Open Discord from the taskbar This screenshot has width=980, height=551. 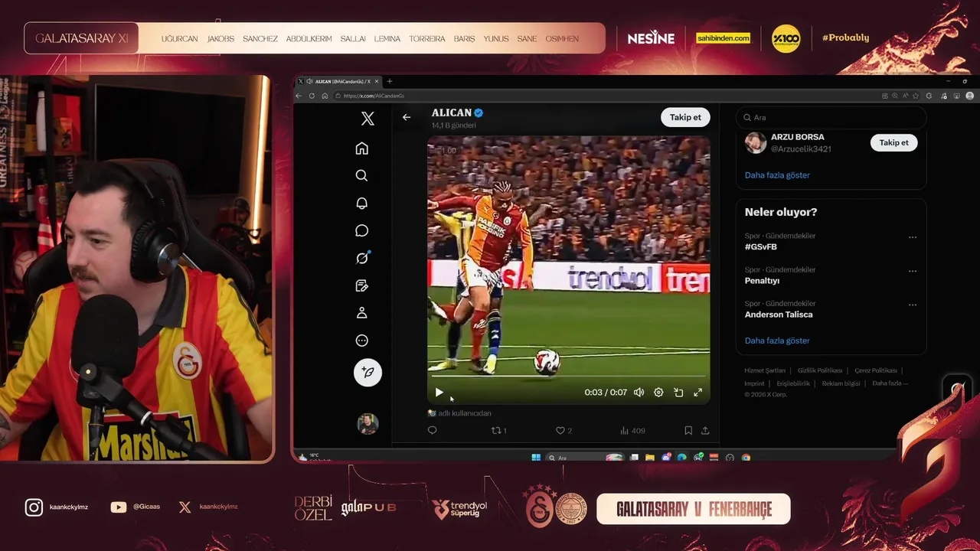(666, 458)
